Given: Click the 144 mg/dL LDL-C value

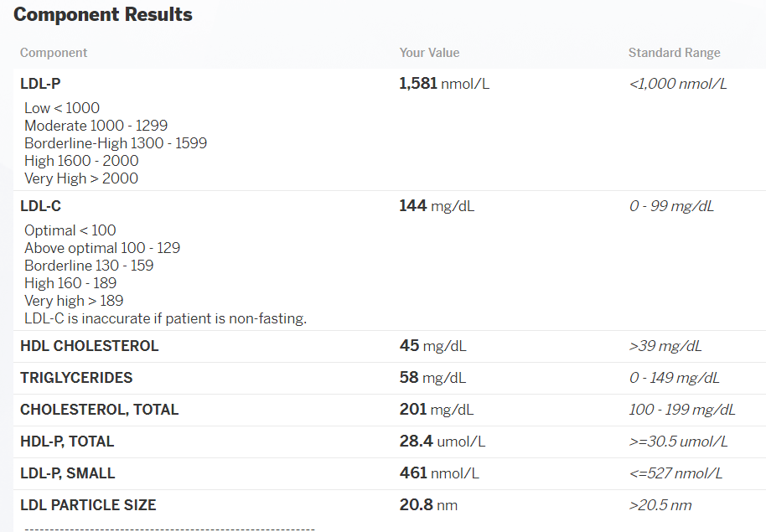Looking at the screenshot, I should pos(437,206).
